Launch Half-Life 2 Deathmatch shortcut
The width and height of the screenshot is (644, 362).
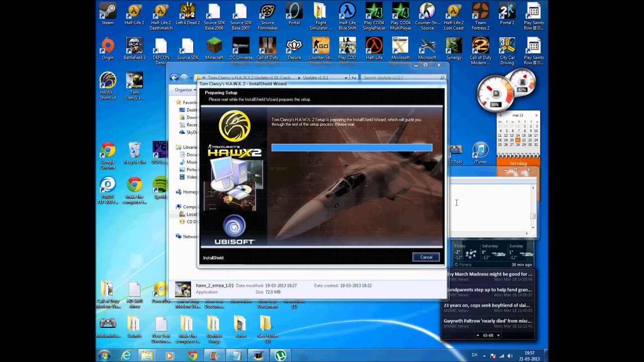pos(161,17)
